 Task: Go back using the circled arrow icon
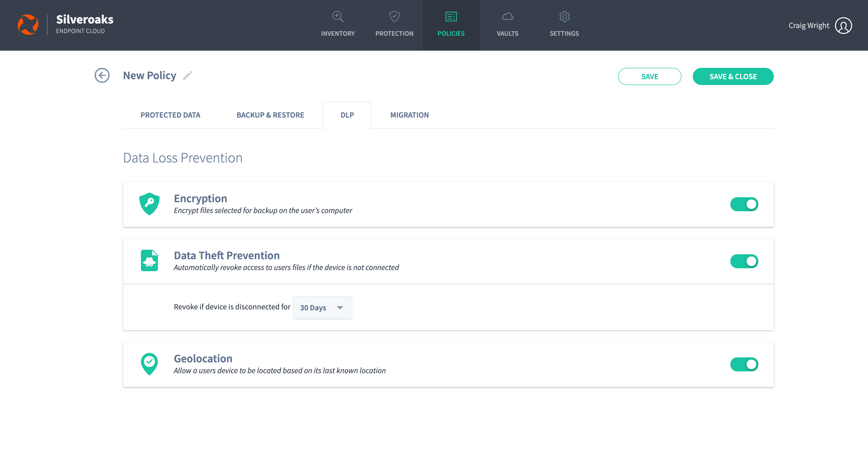102,75
